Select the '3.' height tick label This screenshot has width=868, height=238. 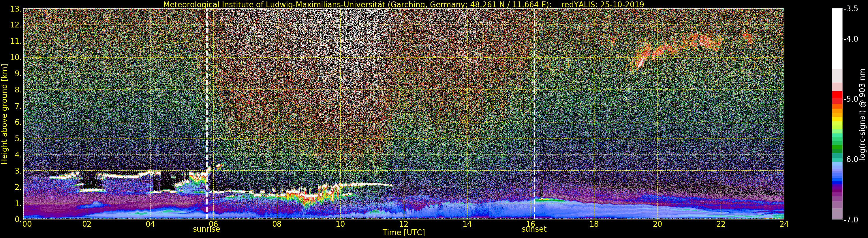click(18, 171)
